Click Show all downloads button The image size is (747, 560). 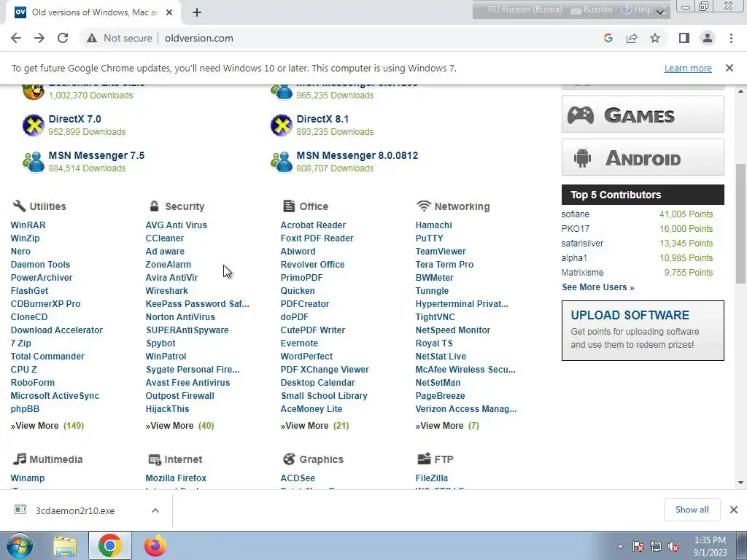[692, 510]
